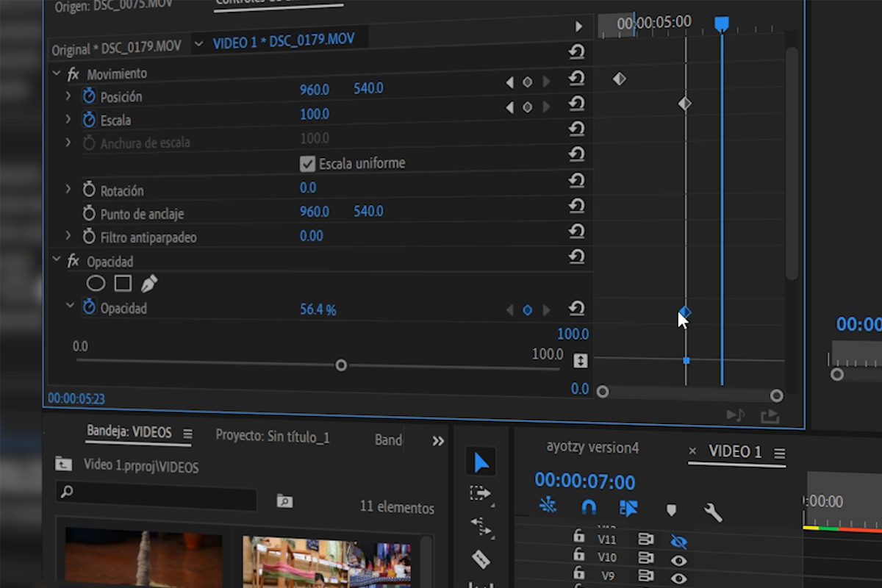The height and width of the screenshot is (588, 882).
Task: Uncheck the Escala uniforme checkbox
Action: [x=308, y=164]
